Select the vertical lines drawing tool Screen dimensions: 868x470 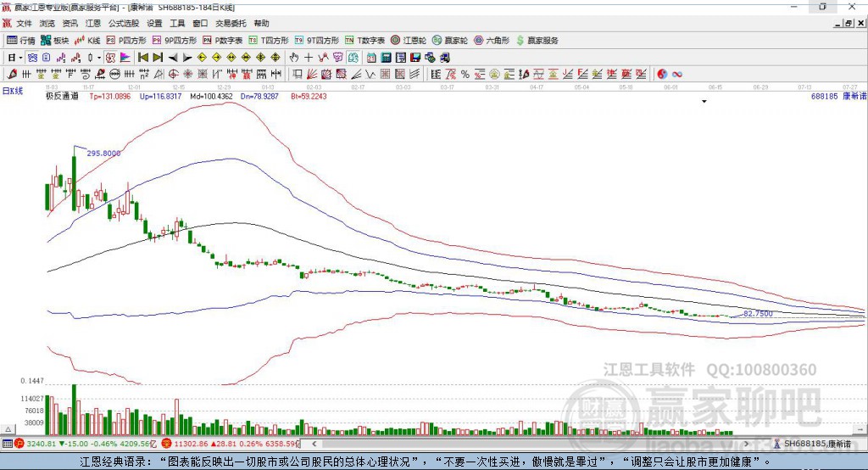(x=26, y=74)
